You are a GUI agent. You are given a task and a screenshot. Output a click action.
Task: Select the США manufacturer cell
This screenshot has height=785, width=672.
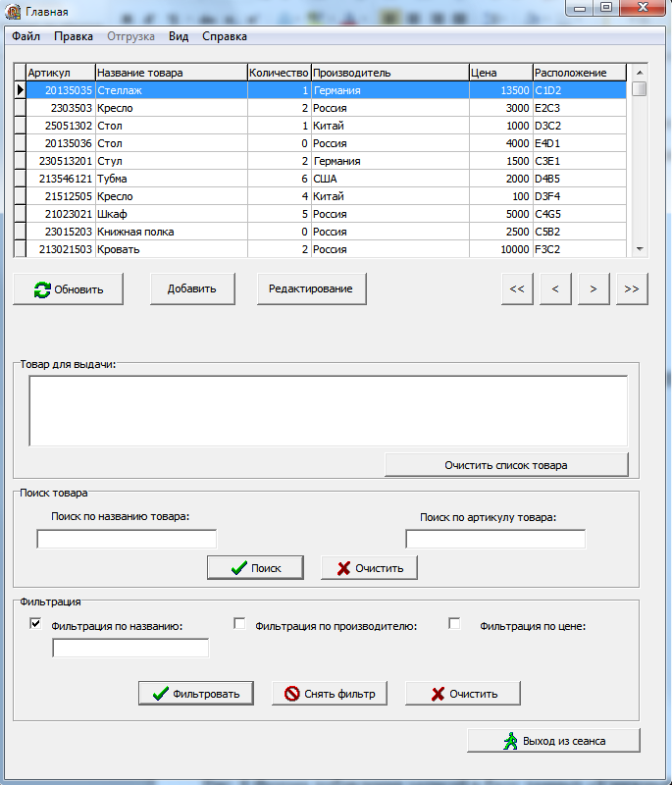coord(390,179)
